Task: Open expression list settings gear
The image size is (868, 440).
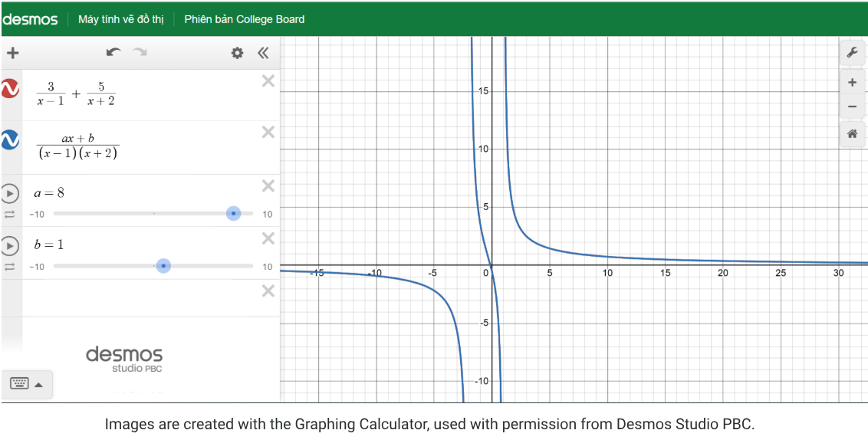Action: tap(237, 53)
